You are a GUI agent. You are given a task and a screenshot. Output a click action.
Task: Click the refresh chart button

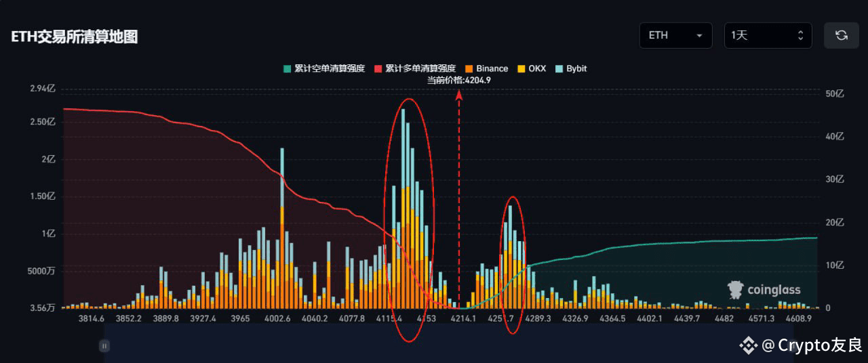tap(841, 35)
